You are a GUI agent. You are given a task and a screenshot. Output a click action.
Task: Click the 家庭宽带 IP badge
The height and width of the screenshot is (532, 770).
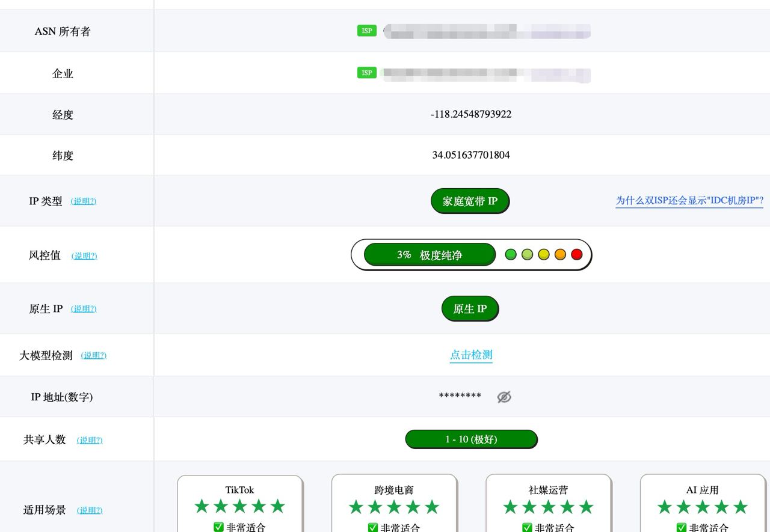[x=470, y=201]
